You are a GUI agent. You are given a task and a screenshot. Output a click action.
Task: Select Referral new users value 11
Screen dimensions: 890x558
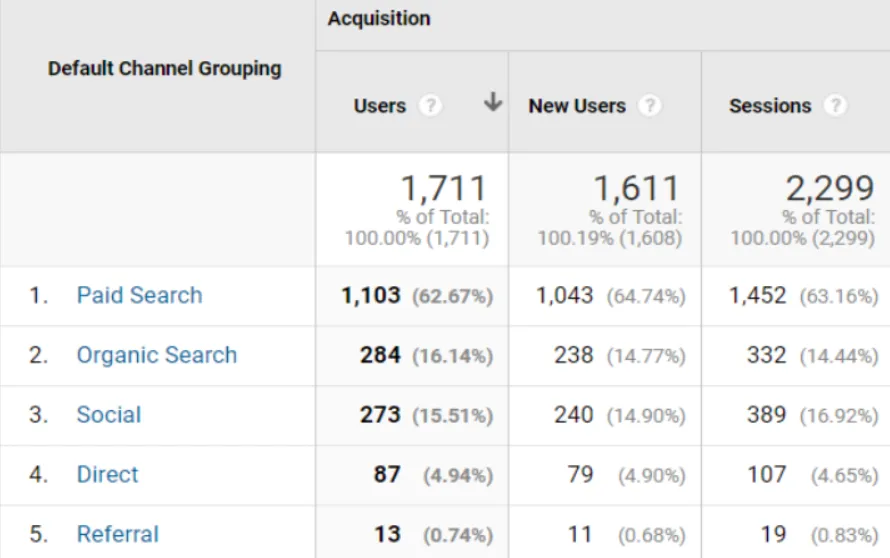pos(581,534)
